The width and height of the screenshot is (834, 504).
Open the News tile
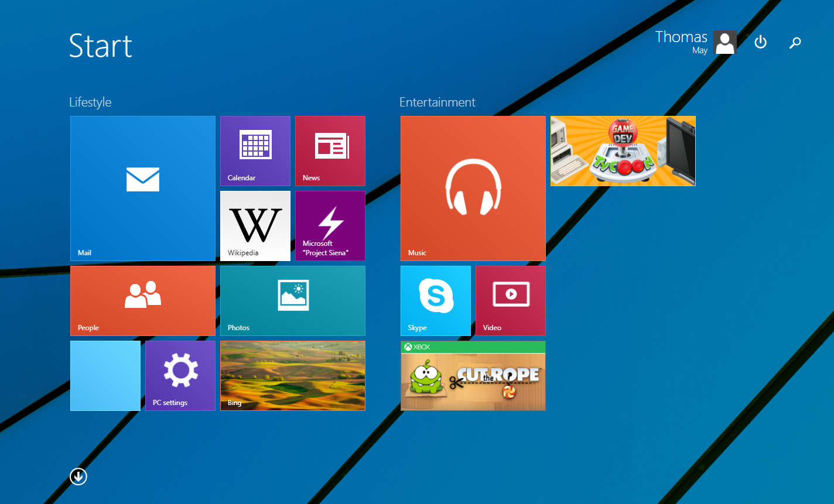click(x=330, y=151)
